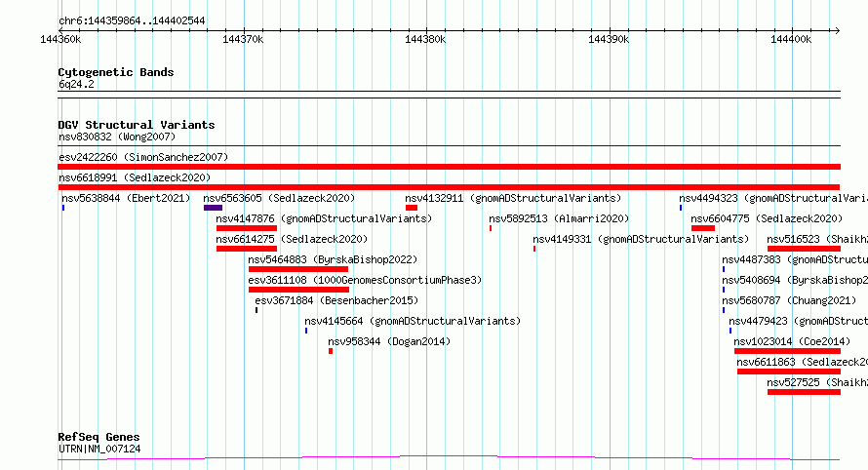The width and height of the screenshot is (868, 470).
Task: Click the blue marker under nsv4487383
Action: point(724,269)
